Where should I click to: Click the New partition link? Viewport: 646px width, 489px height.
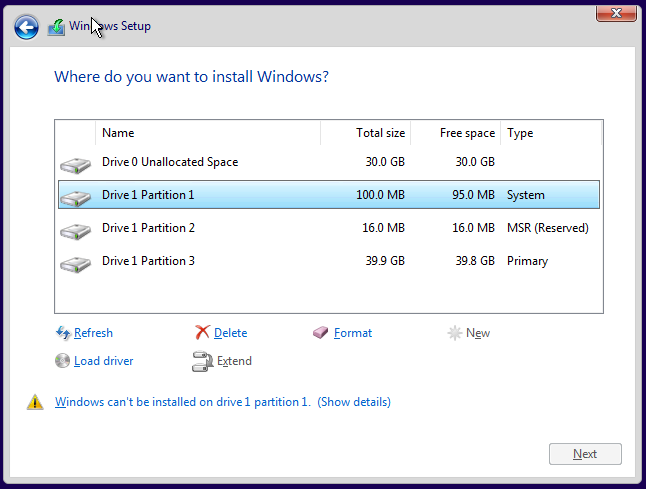[478, 333]
